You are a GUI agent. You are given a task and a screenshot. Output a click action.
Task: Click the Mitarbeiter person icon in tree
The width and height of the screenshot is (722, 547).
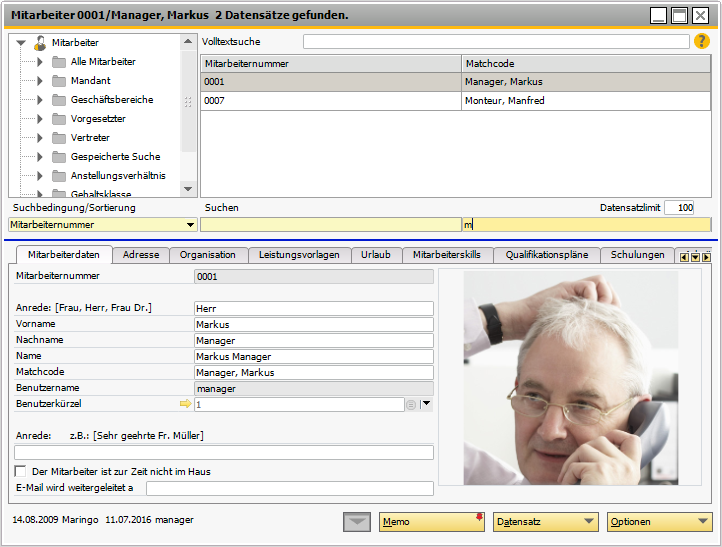(40, 43)
